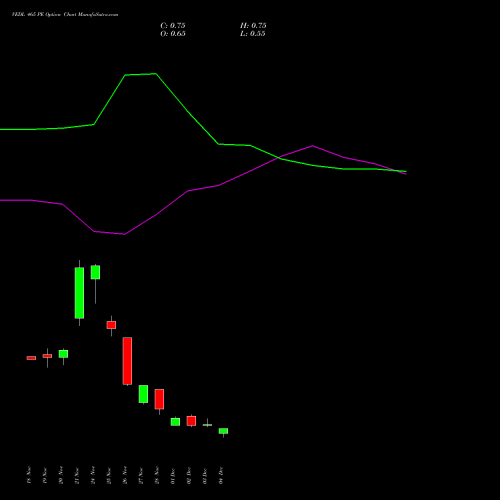Image resolution: width=500 pixels, height=500 pixels.
Task: Click the green candle for 24 Nov
Action: [95, 272]
